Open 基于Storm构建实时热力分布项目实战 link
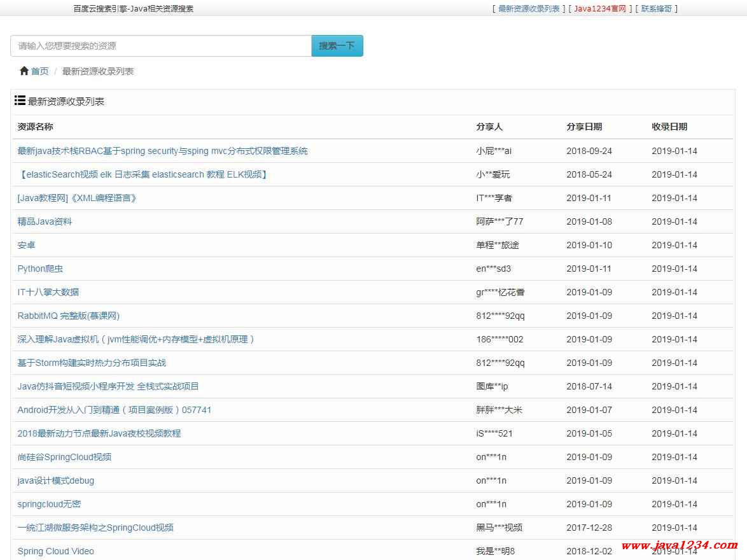The height and width of the screenshot is (560, 747). tap(92, 363)
